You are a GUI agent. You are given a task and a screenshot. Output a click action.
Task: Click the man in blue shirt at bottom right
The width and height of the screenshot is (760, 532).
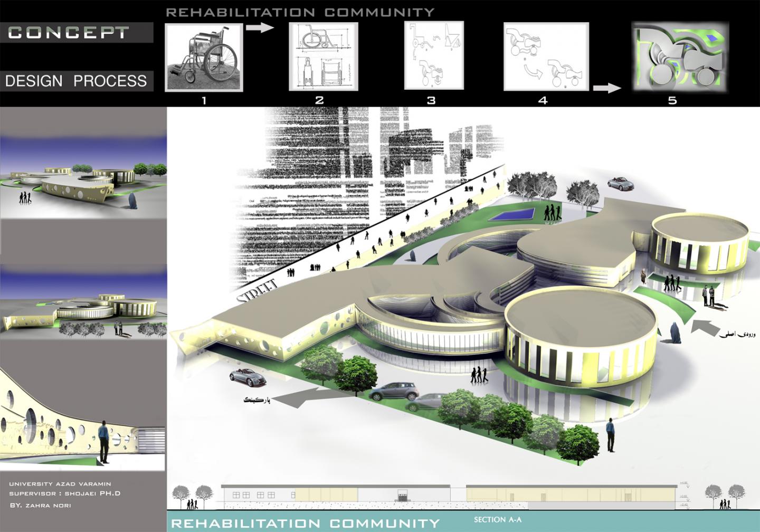click(611, 434)
